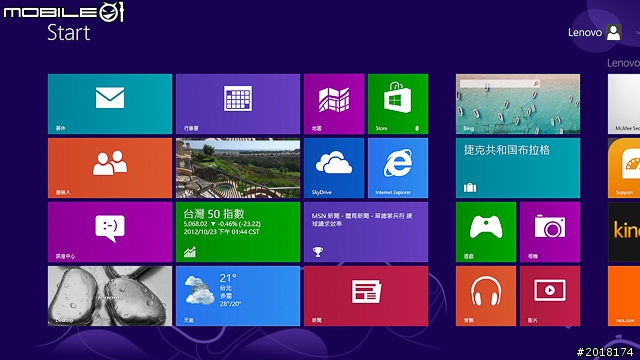The image size is (640, 360).
Task: Open the Camera tile
Action: coord(550,232)
